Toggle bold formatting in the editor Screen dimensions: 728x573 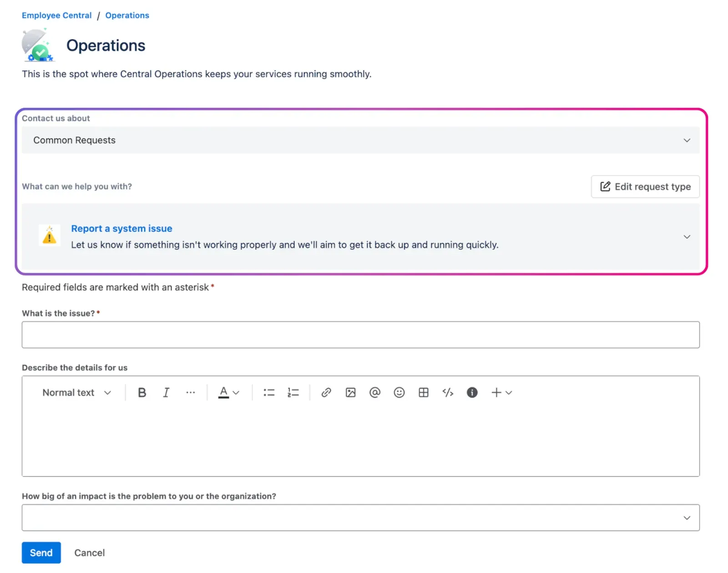point(142,392)
